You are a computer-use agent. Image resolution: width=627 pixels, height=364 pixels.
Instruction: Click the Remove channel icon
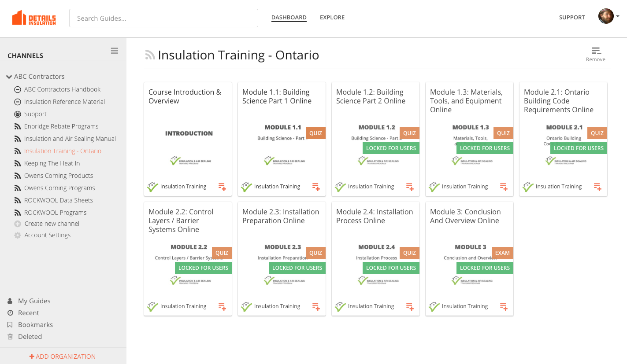(596, 51)
